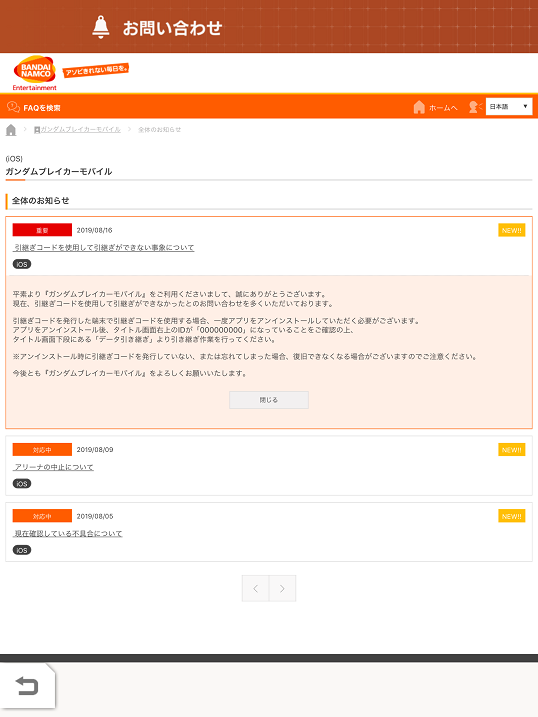Click 全体のお知らせ breadcrumb text
Screen dimensions: 538x717
(x=160, y=130)
